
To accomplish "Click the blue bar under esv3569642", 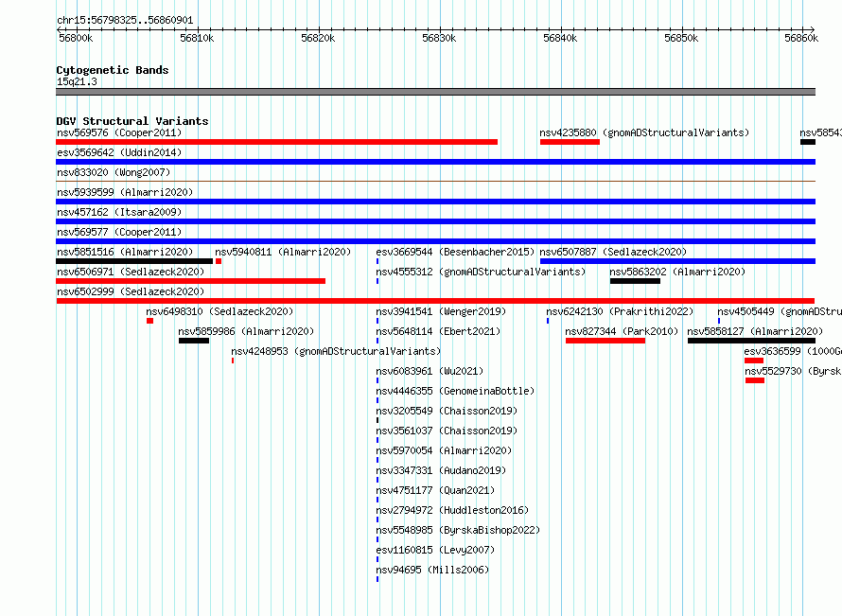I will [x=435, y=162].
